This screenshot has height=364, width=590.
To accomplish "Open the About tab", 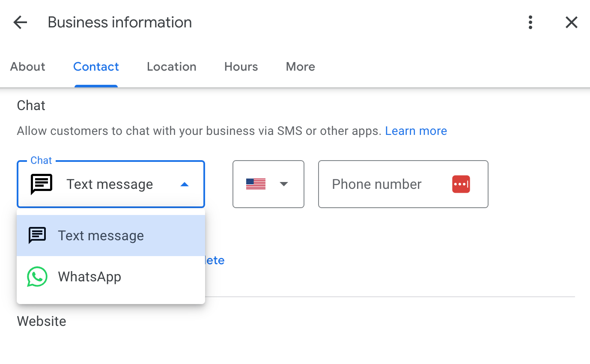I will coord(27,66).
